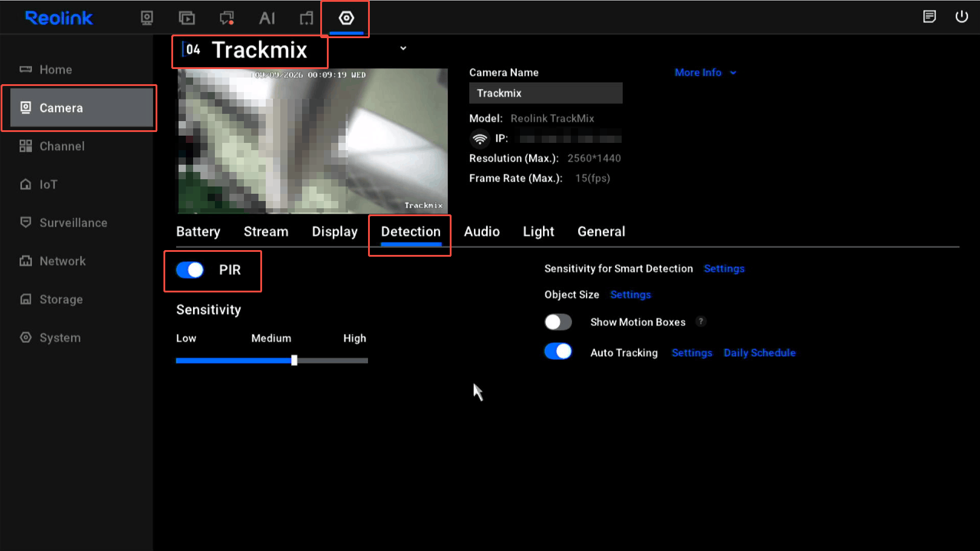980x551 pixels.
Task: Click the Reolink logo
Action: point(59,18)
